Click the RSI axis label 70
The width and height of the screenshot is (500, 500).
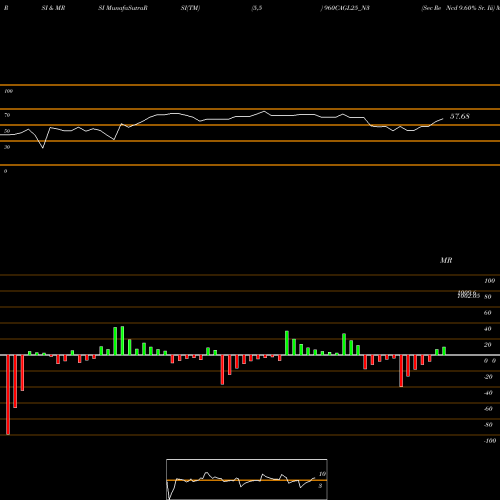click(x=7, y=115)
